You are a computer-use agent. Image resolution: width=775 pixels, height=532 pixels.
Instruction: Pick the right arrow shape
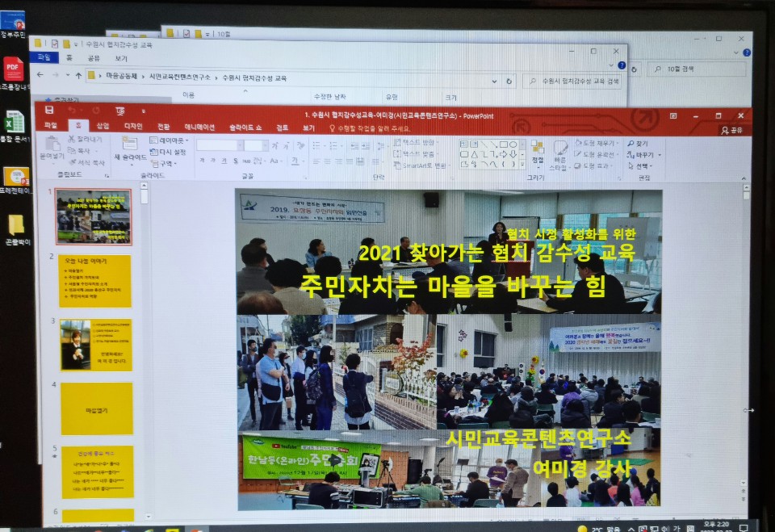(x=503, y=154)
